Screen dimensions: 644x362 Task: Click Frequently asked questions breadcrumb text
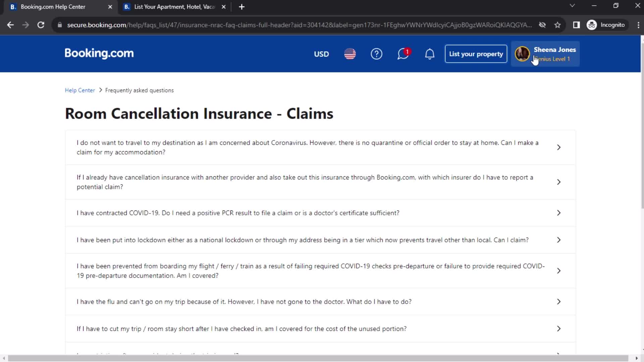coord(140,90)
